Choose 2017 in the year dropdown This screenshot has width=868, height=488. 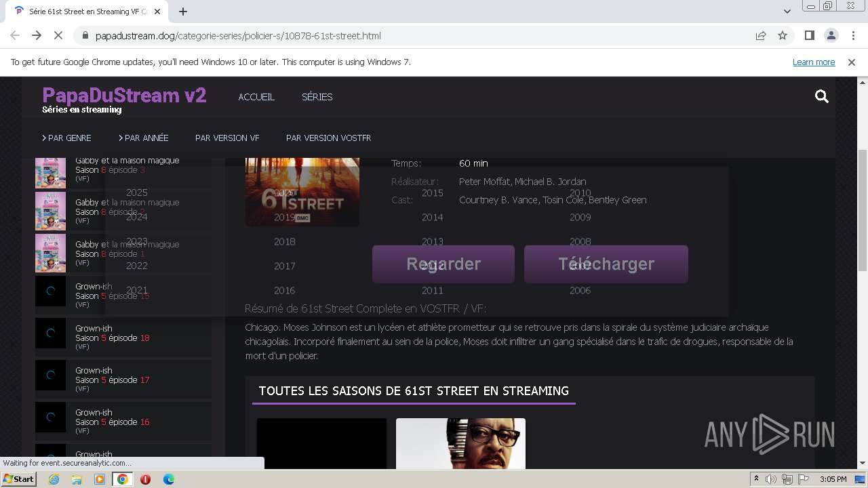(x=285, y=266)
